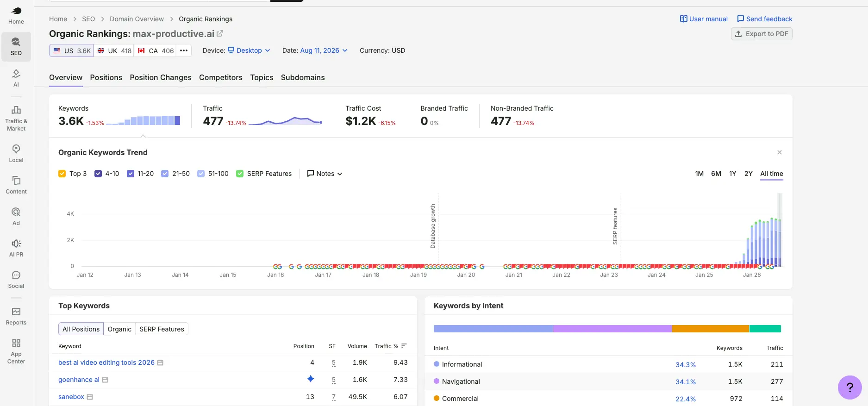The width and height of the screenshot is (868, 406).
Task: Switch to the Positions tab
Action: tap(106, 77)
